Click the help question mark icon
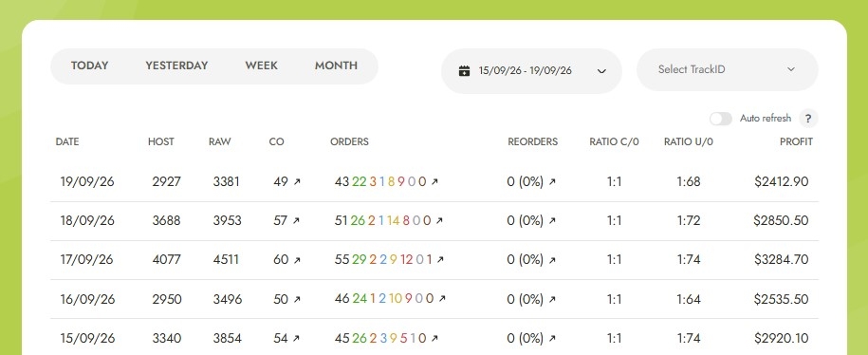This screenshot has height=355, width=868. pyautogui.click(x=808, y=119)
